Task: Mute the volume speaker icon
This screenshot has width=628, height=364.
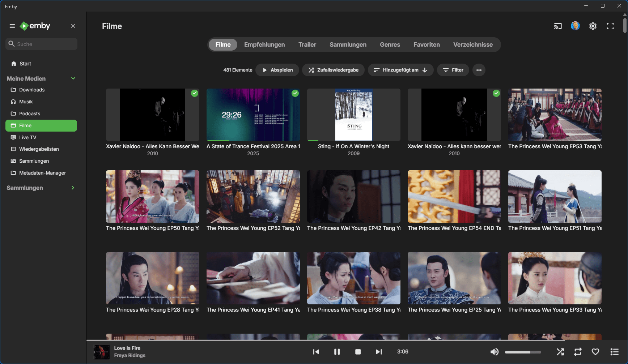Action: tap(494, 352)
